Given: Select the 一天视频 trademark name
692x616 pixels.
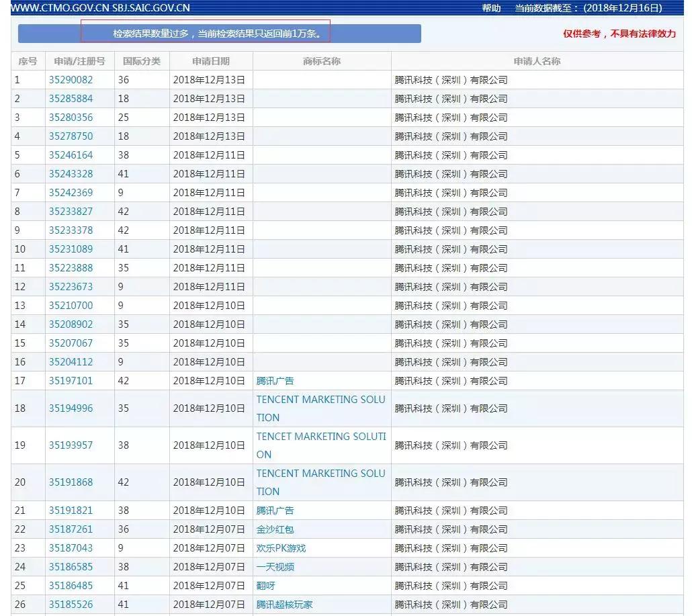Looking at the screenshot, I should tap(275, 567).
